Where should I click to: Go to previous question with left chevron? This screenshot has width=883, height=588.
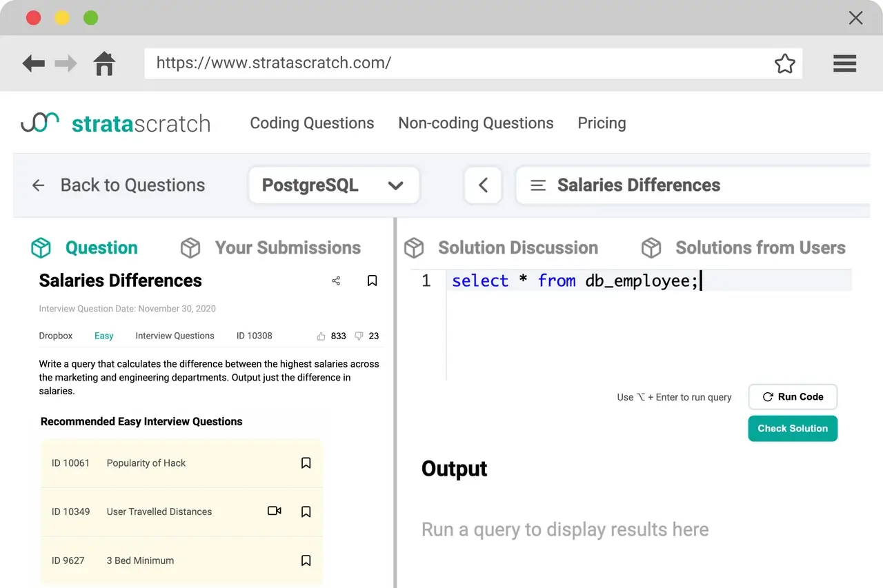[x=483, y=185]
